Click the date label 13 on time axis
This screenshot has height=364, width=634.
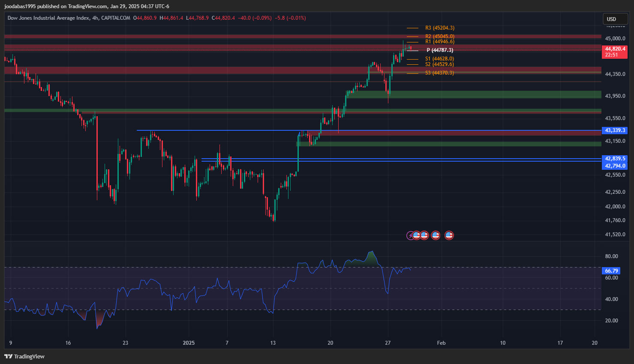(273, 343)
